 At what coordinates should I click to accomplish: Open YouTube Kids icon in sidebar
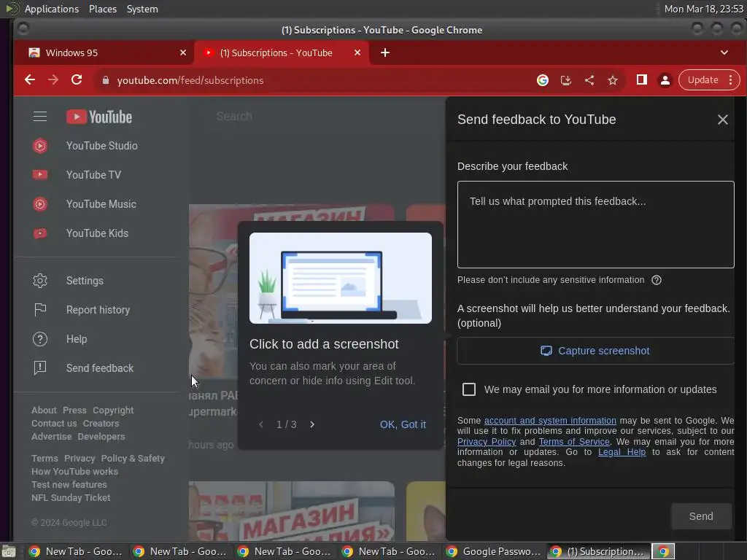(x=40, y=233)
